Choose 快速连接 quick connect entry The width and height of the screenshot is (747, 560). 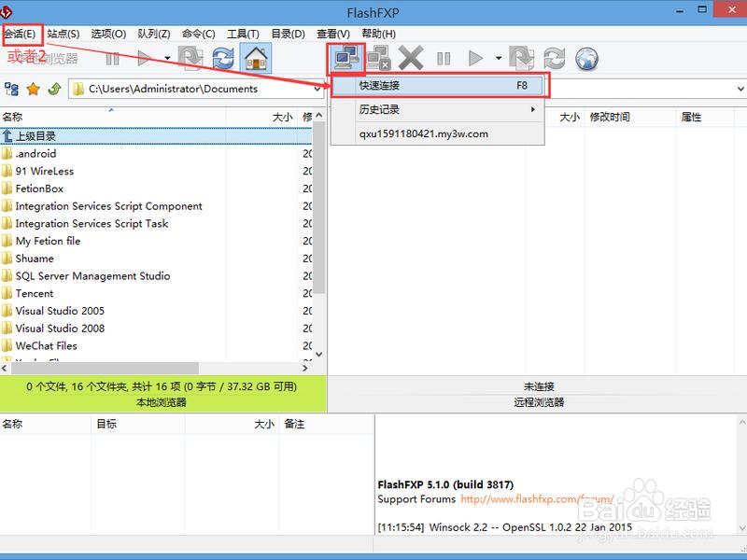(x=437, y=86)
